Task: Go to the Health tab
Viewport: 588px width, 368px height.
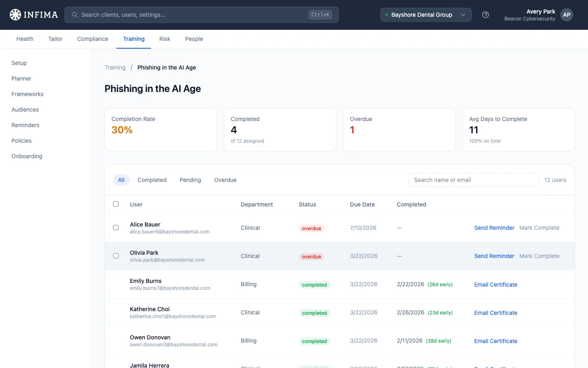Action: 25,39
